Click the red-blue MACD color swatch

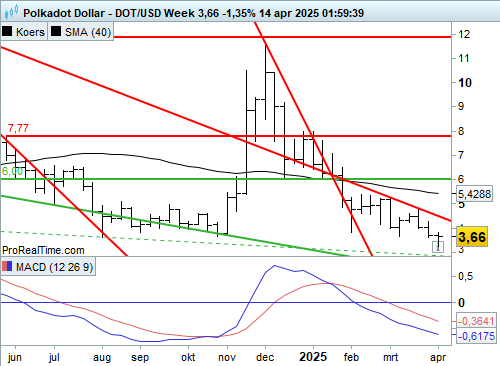pyautogui.click(x=7, y=266)
